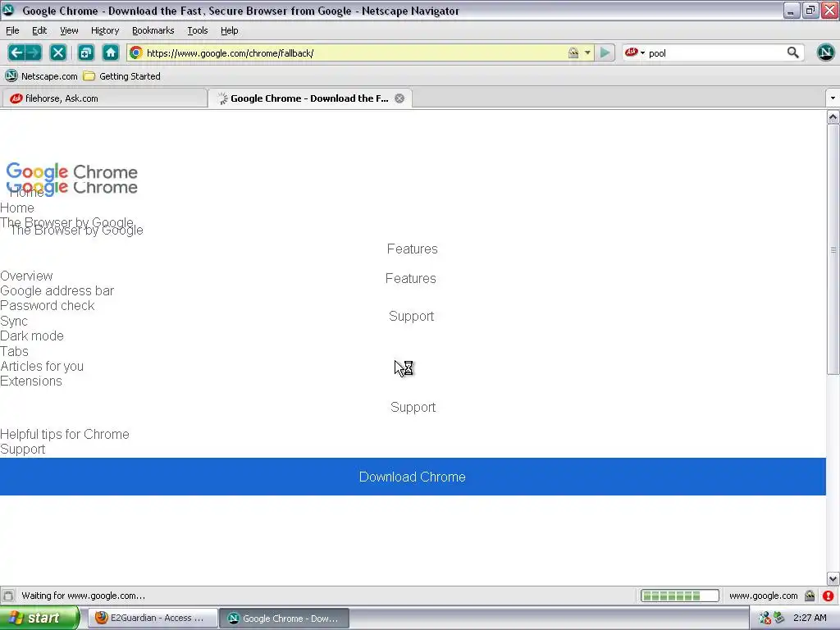Open the View menu
This screenshot has height=630, width=840.
[x=69, y=30]
